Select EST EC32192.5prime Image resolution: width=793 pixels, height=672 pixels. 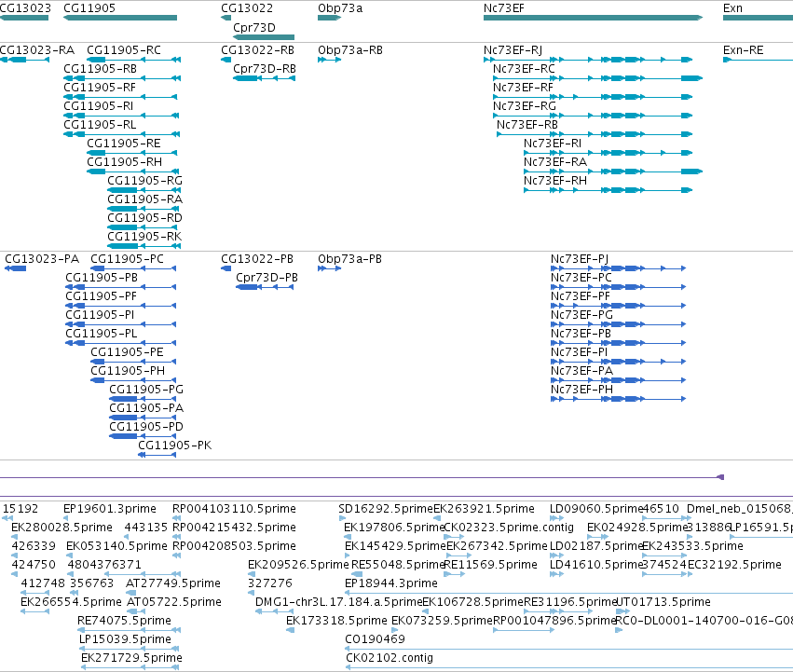734,565
